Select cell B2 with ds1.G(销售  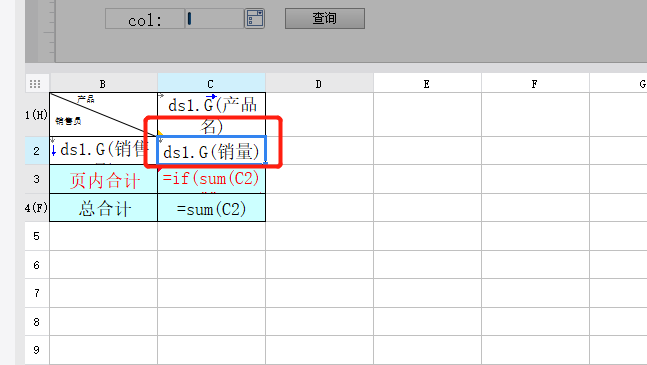(x=103, y=151)
